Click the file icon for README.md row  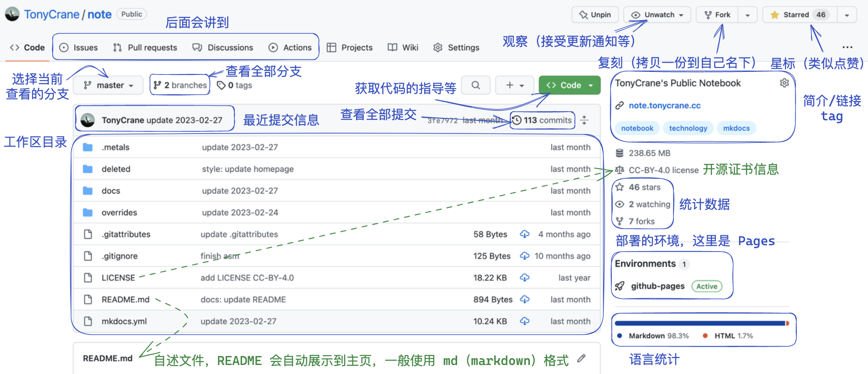88,300
